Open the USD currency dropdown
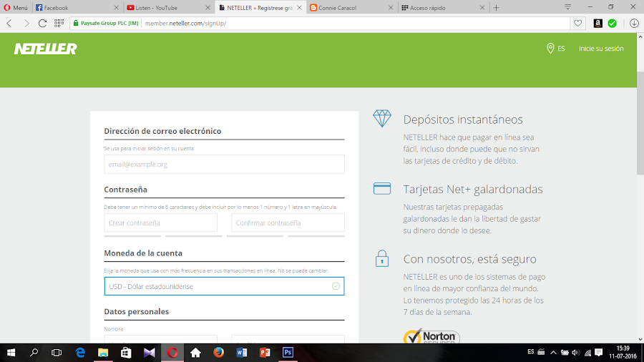 [x=224, y=286]
